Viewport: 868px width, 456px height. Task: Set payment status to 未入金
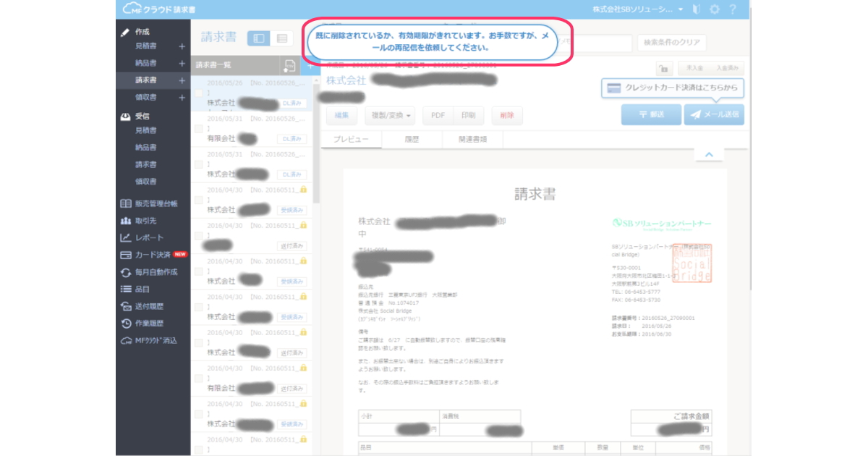[693, 68]
